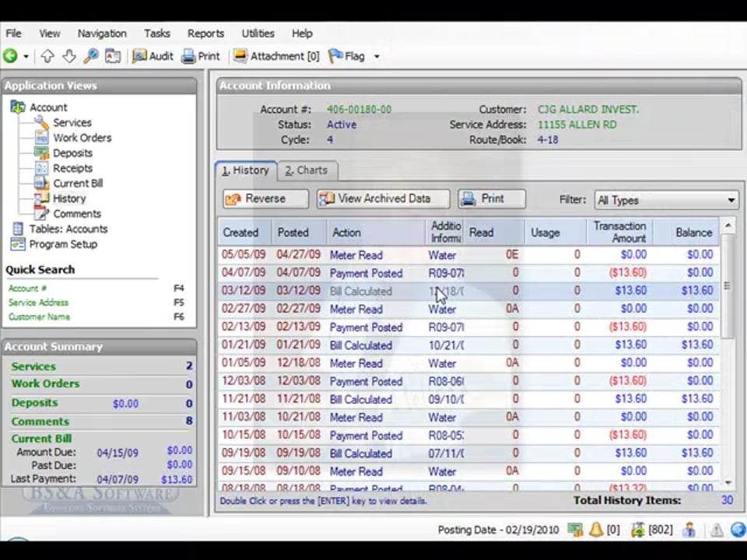Click the status bar bell [0] icon

[596, 530]
